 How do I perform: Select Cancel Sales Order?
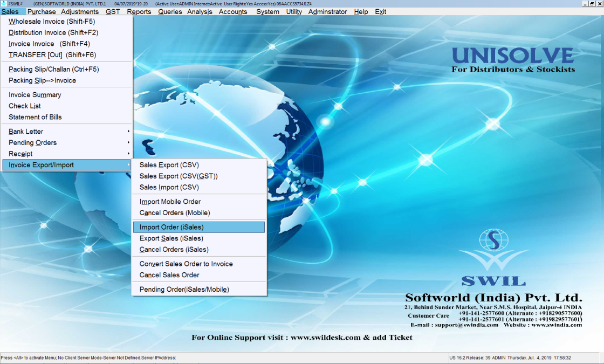199,275
